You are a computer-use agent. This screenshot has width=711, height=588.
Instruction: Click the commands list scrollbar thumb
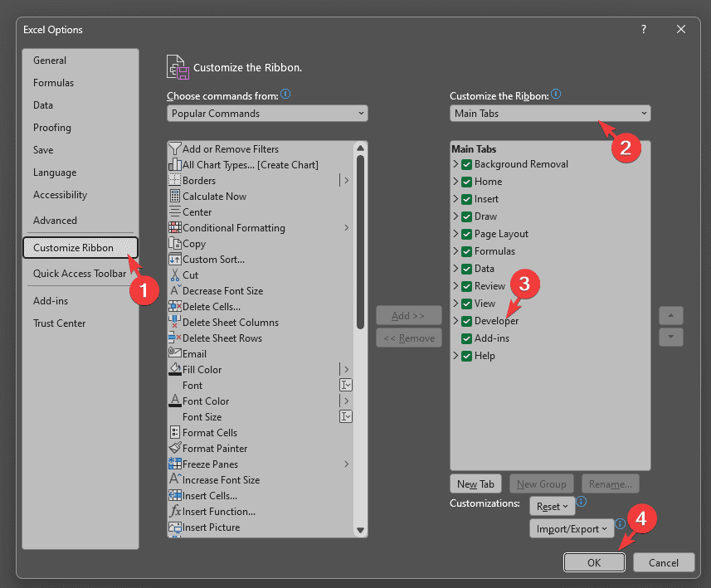click(x=361, y=241)
